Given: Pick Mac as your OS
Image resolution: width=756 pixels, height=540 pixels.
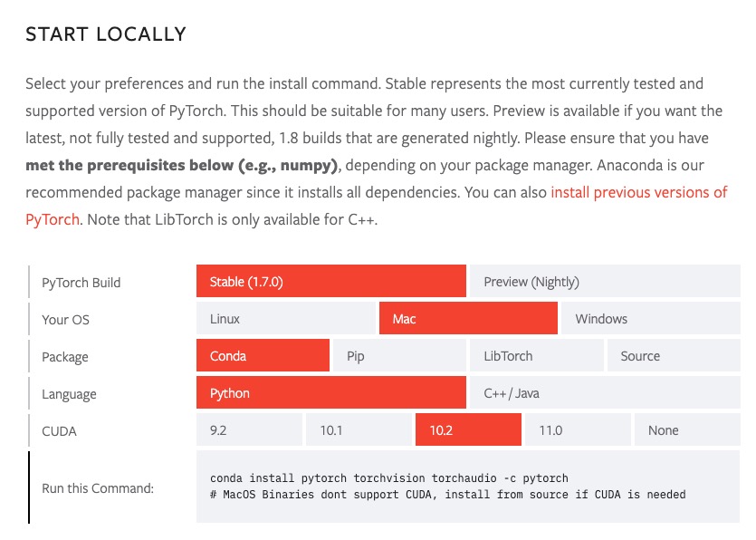Looking at the screenshot, I should pos(468,319).
